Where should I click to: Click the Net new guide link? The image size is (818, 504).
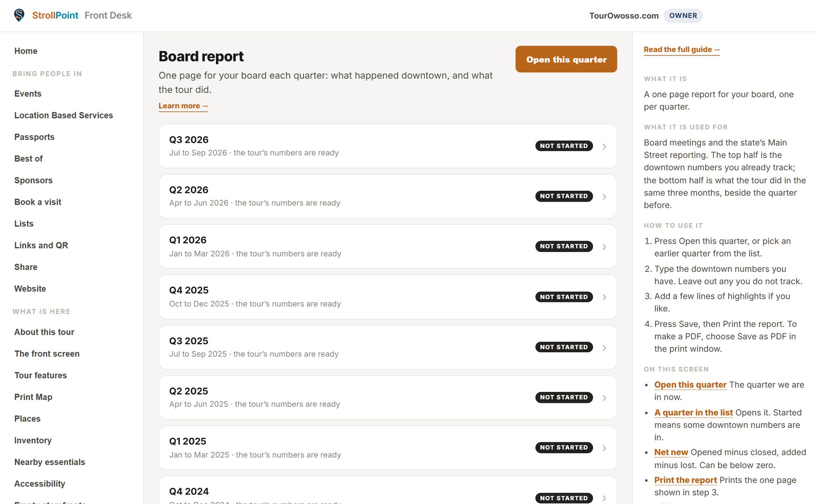pos(671,452)
